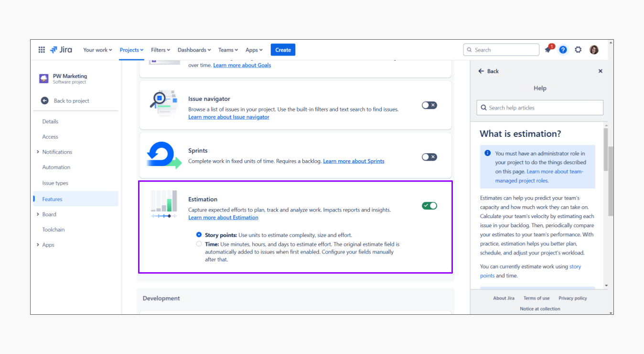Click the Back to project arrow icon
Screen dimensions: 644x354
(45, 101)
